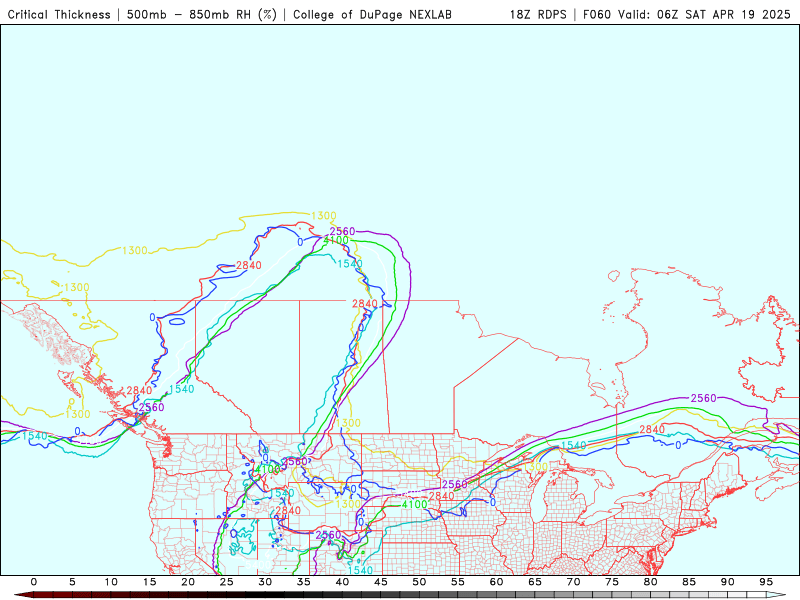Click the color bar tick label "75"

tap(612, 582)
